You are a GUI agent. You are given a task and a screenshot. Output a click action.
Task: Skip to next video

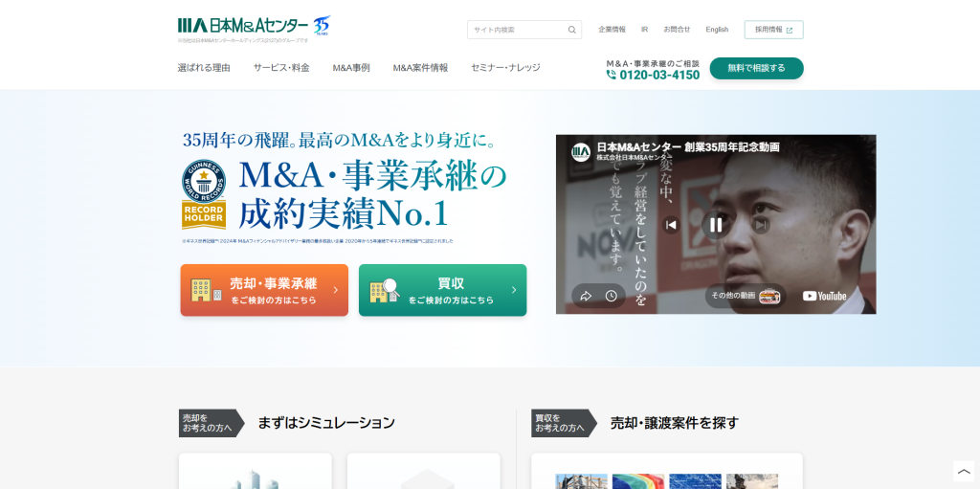coord(761,225)
